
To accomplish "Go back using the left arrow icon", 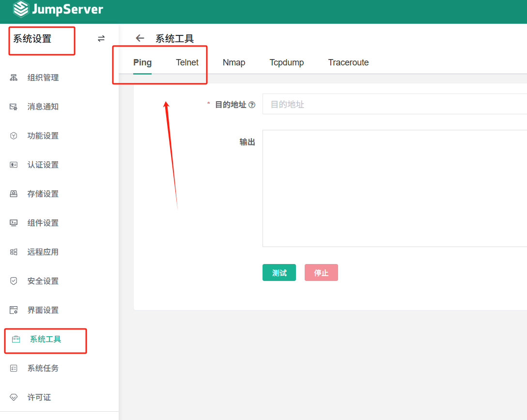I will coord(140,38).
